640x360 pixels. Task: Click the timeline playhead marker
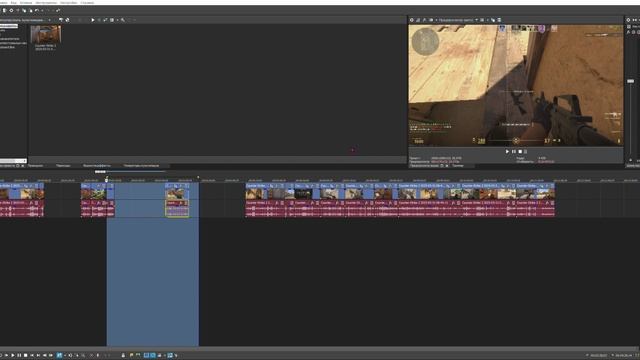[x=107, y=180]
